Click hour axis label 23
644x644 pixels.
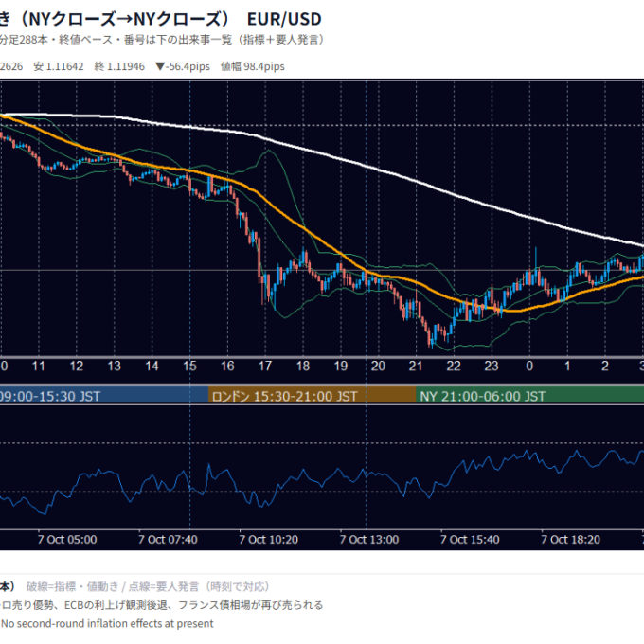pos(492,366)
